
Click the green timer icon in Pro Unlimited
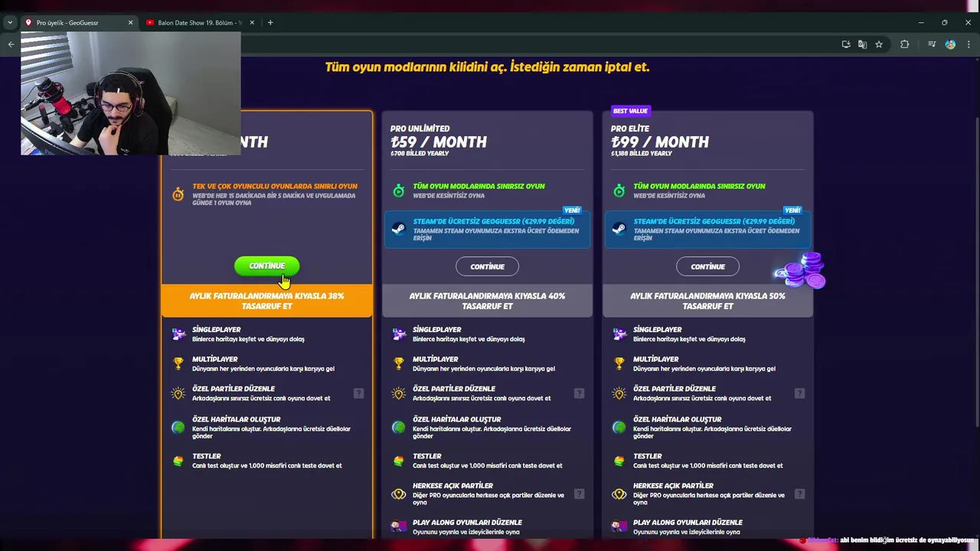pos(398,191)
